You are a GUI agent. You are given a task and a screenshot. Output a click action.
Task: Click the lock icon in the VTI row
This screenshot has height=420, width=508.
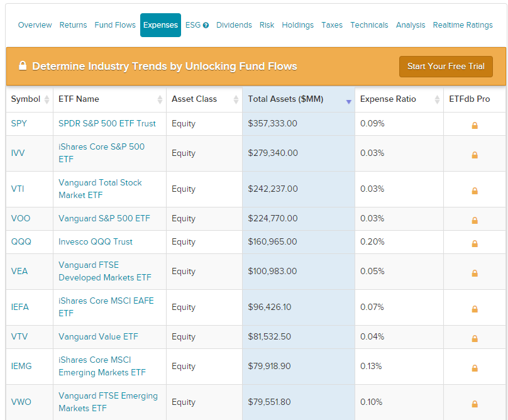pyautogui.click(x=475, y=191)
